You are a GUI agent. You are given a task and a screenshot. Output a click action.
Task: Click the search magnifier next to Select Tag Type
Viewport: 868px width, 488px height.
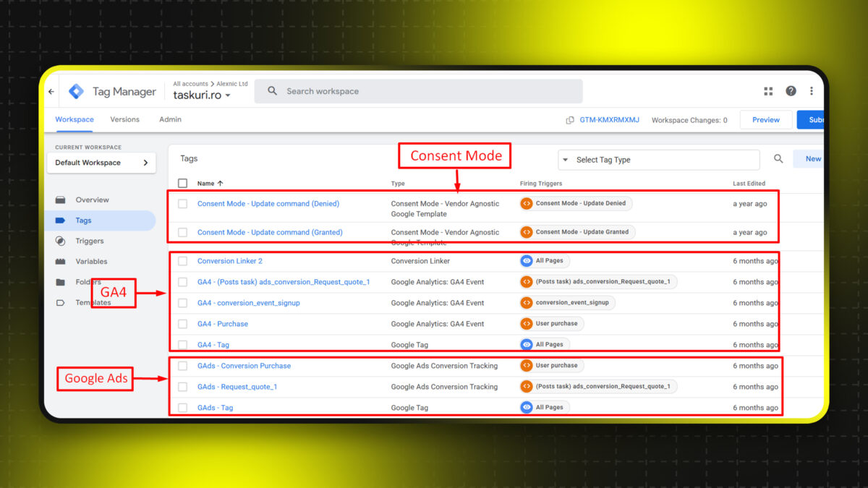pos(778,159)
